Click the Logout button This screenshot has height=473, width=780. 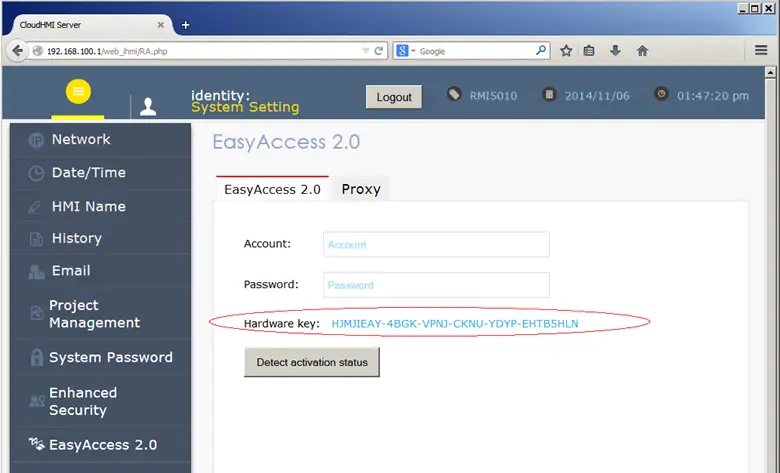(393, 97)
